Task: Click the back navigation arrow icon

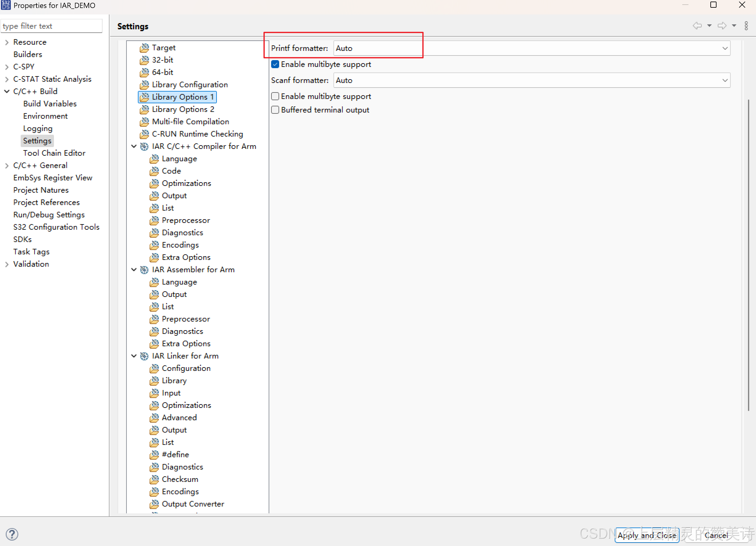Action: [x=697, y=25]
